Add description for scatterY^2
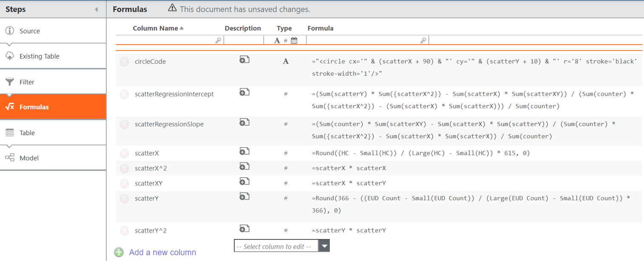The image size is (644, 261). click(244, 229)
